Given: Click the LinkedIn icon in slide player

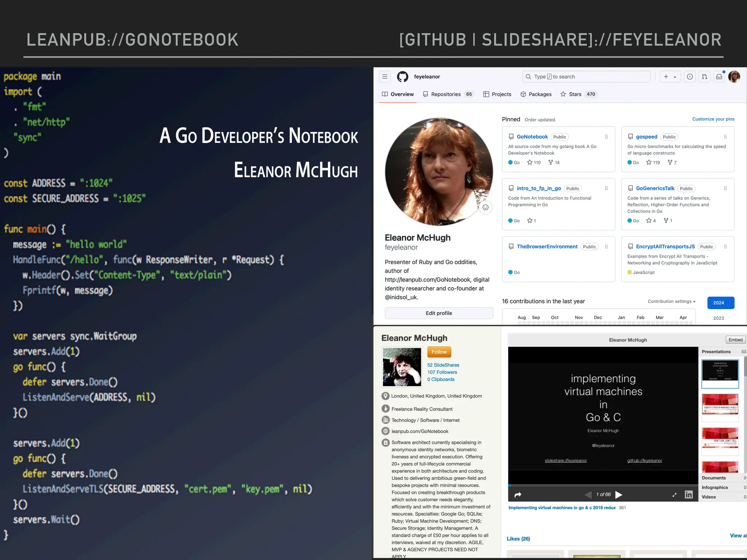Looking at the screenshot, I should tap(689, 494).
